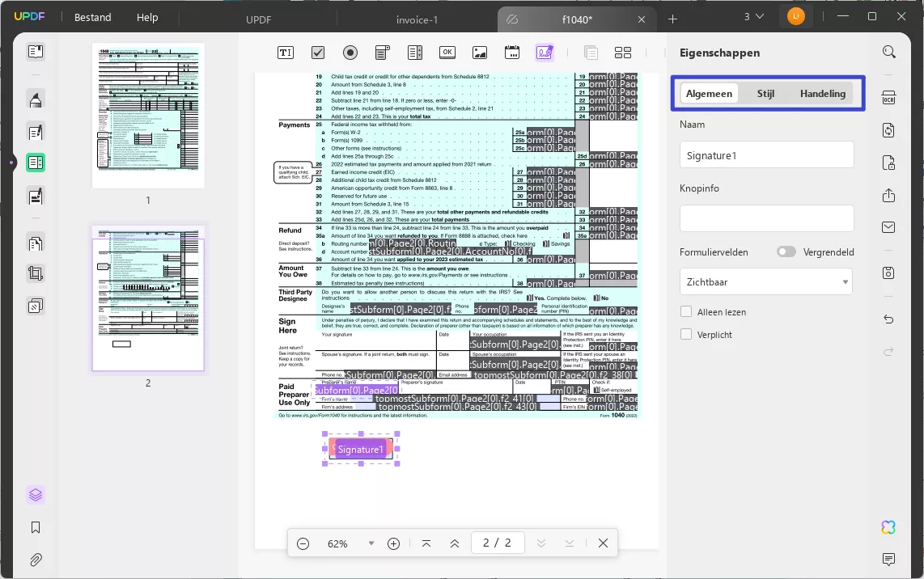The height and width of the screenshot is (579, 924).
Task: Open the zoom percentage dropdown
Action: pyautogui.click(x=371, y=543)
